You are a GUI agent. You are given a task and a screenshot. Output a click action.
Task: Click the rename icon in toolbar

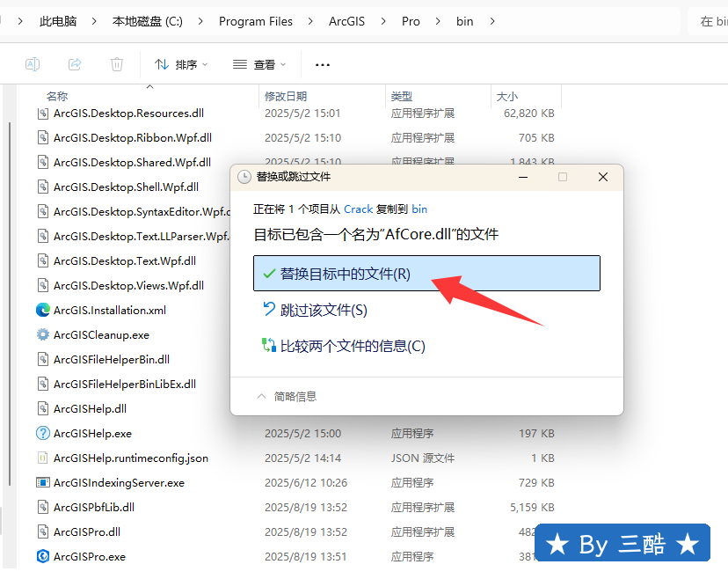[x=33, y=64]
